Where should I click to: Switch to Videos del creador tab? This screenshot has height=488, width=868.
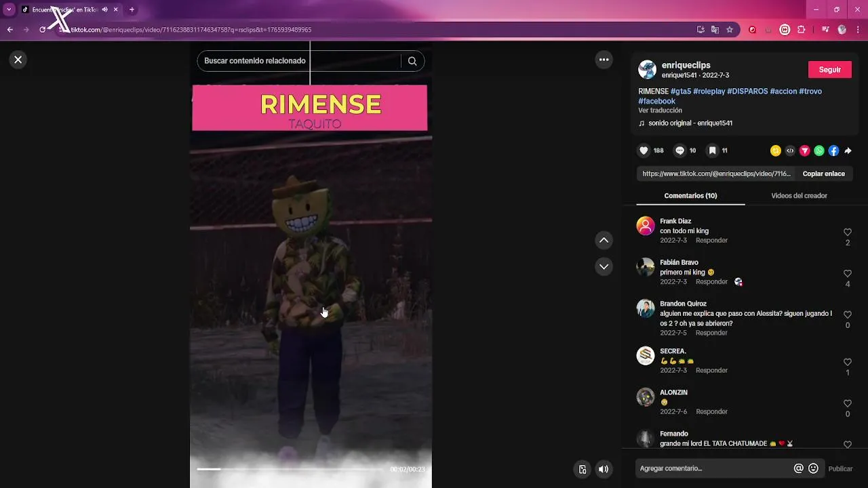point(799,196)
